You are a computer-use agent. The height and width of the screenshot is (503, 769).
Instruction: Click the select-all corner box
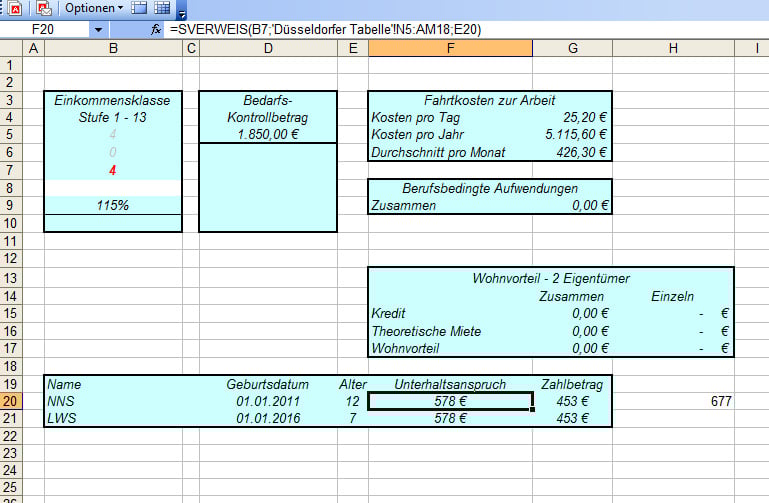click(11, 48)
